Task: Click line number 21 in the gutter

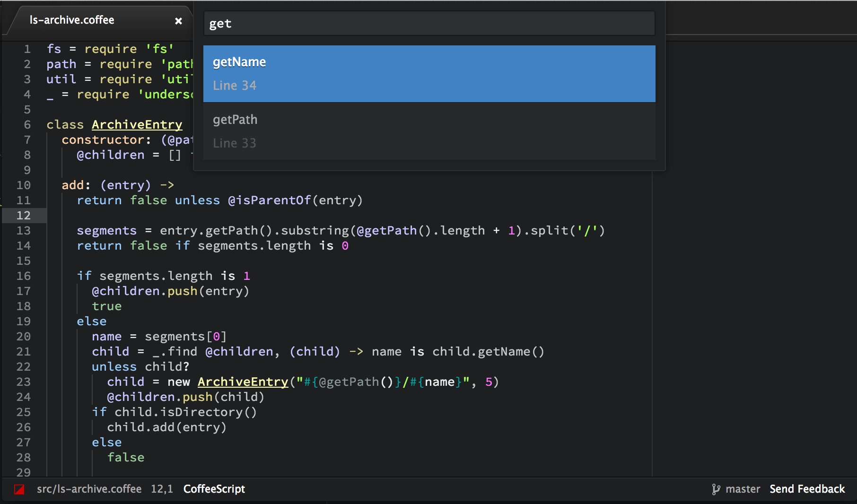Action: [24, 352]
